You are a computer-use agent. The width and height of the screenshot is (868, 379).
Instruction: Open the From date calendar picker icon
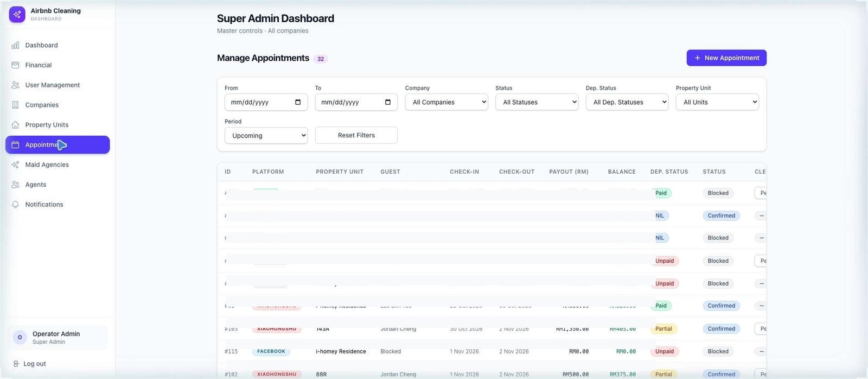(298, 102)
